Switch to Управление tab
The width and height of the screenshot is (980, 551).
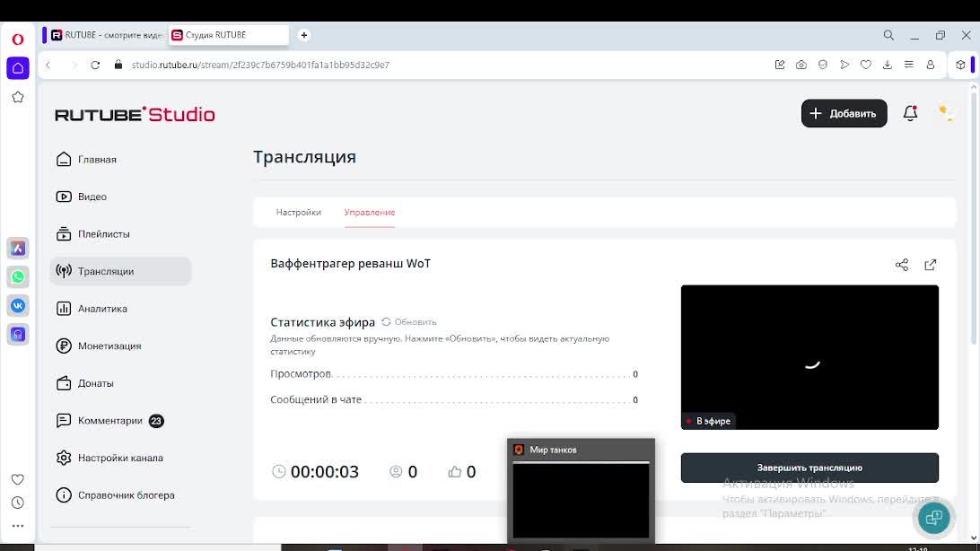coord(370,213)
